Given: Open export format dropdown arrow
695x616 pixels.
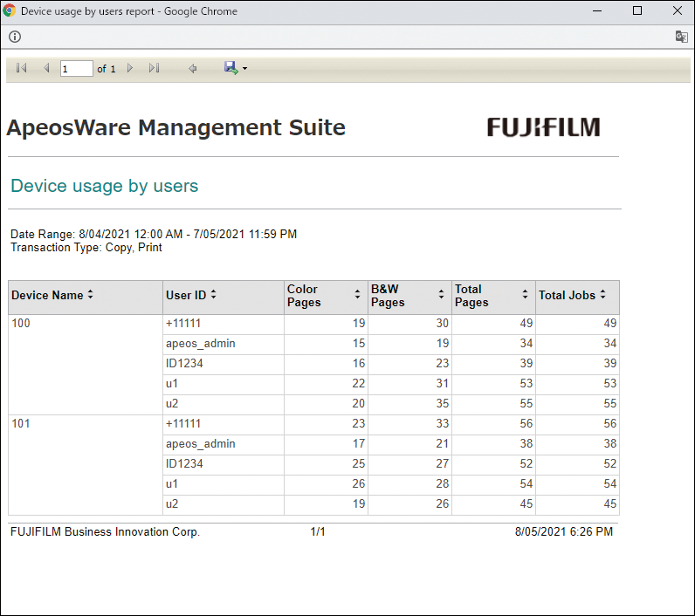Looking at the screenshot, I should (245, 69).
